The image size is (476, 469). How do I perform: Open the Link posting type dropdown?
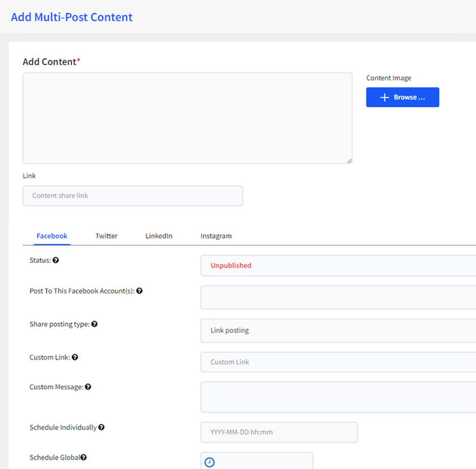pyautogui.click(x=338, y=331)
